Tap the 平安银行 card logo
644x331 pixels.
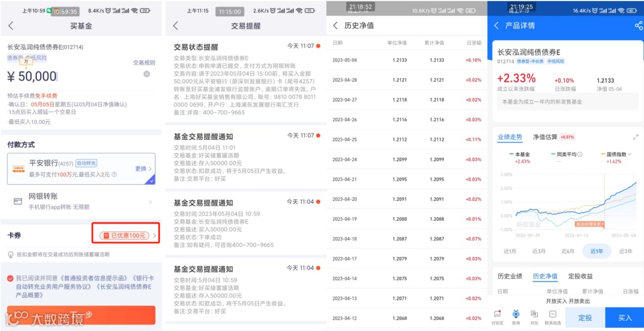pos(18,169)
